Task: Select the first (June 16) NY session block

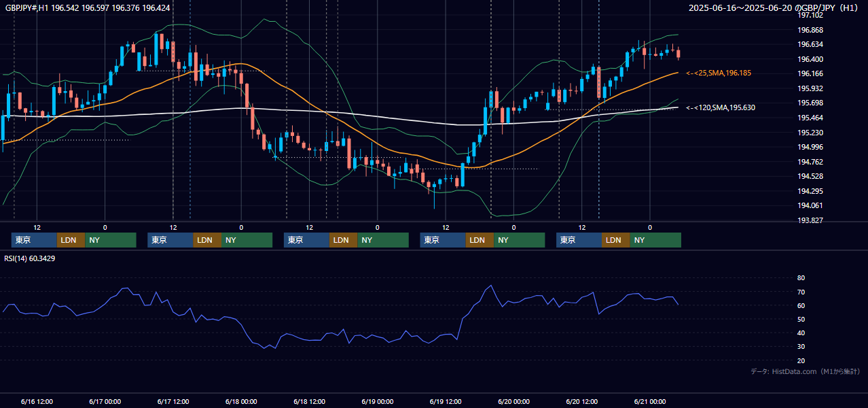Action: tap(111, 240)
